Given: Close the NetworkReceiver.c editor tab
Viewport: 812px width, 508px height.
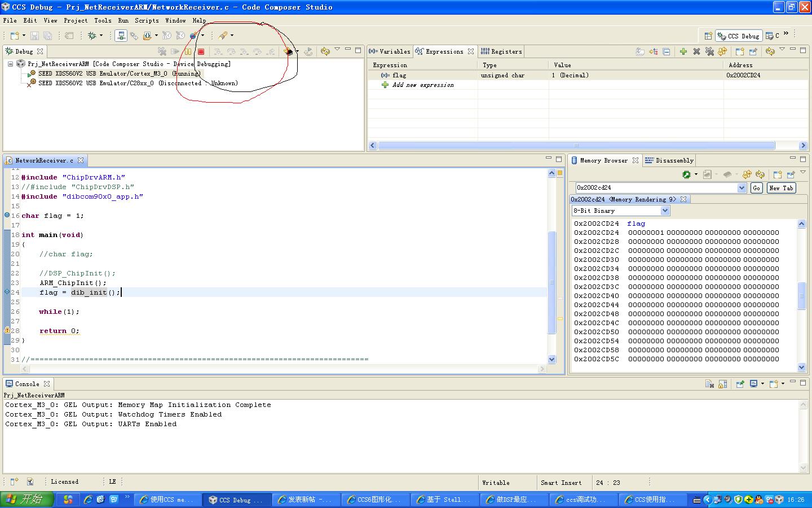Looking at the screenshot, I should [81, 160].
